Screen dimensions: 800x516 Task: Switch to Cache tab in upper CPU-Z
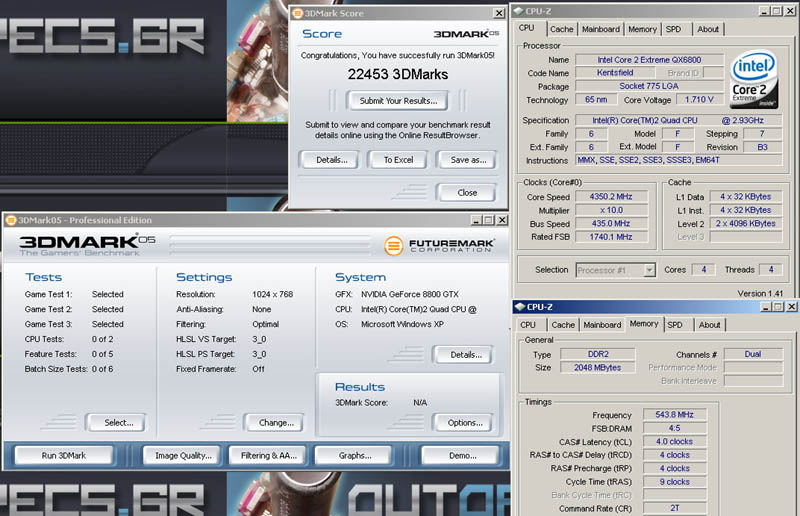[x=562, y=30]
